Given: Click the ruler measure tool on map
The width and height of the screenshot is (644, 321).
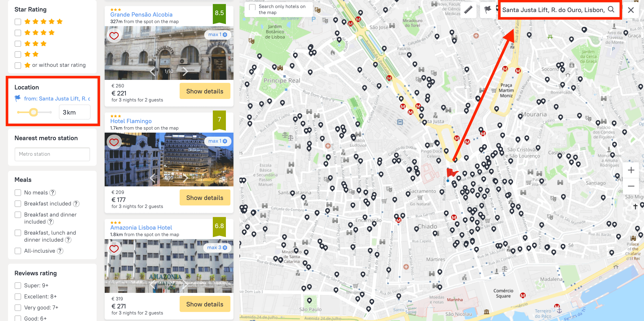Looking at the screenshot, I should [468, 10].
